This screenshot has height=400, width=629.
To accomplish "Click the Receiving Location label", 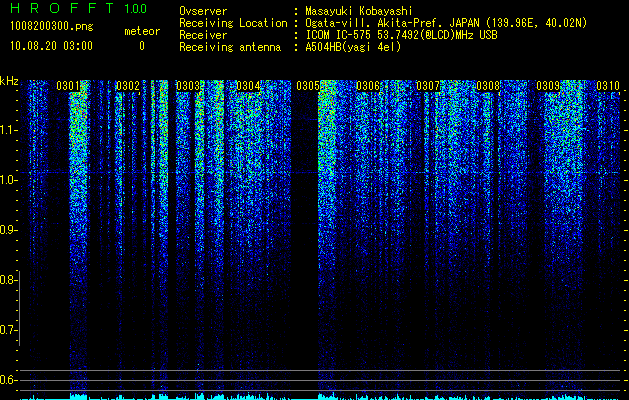I will (x=233, y=23).
